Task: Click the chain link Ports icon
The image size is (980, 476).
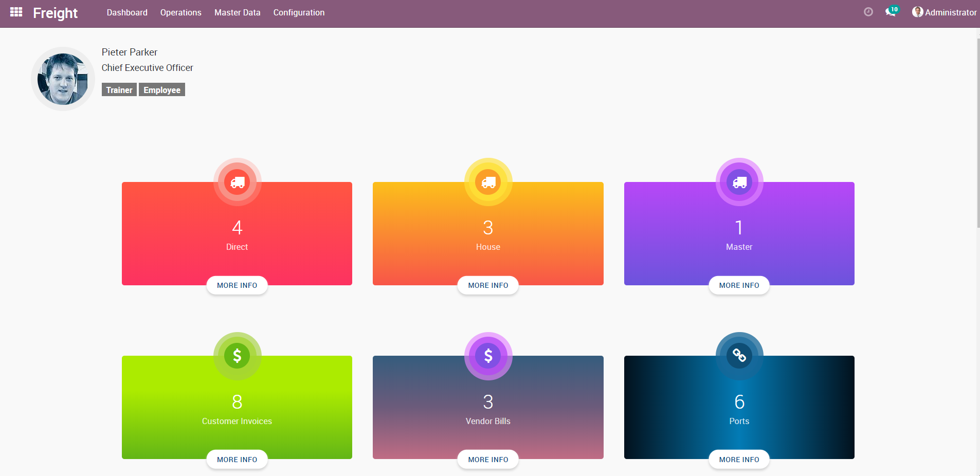Action: tap(739, 356)
